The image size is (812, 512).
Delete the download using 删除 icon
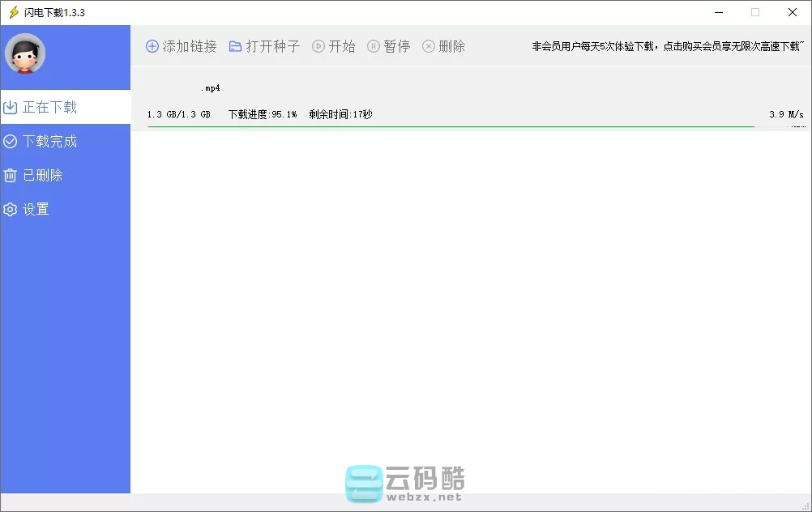[x=429, y=46]
